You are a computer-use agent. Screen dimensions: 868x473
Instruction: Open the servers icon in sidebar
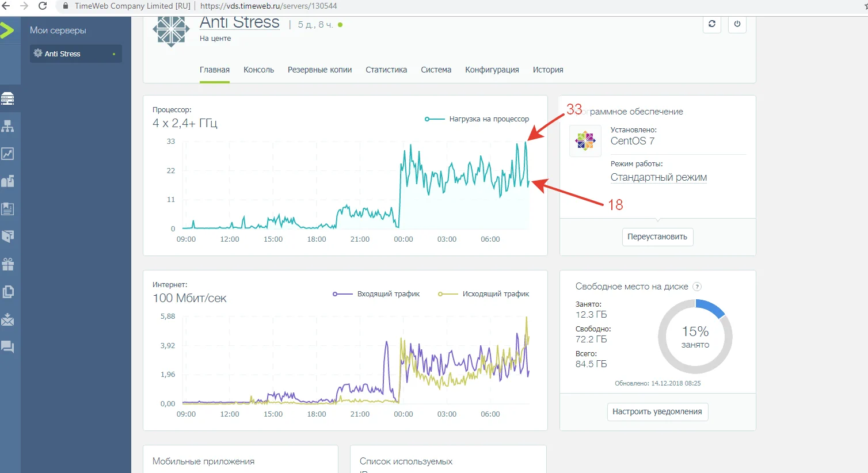[x=7, y=98]
